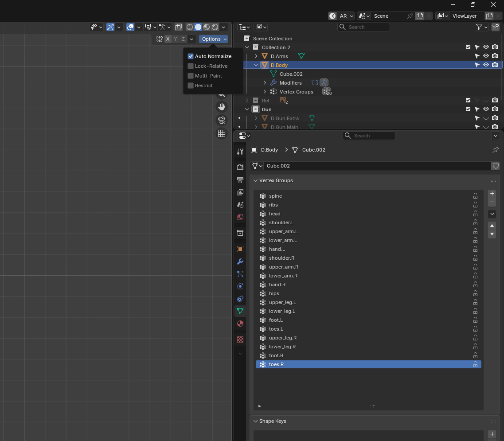Select the pan hand gizmo icon

(x=222, y=107)
